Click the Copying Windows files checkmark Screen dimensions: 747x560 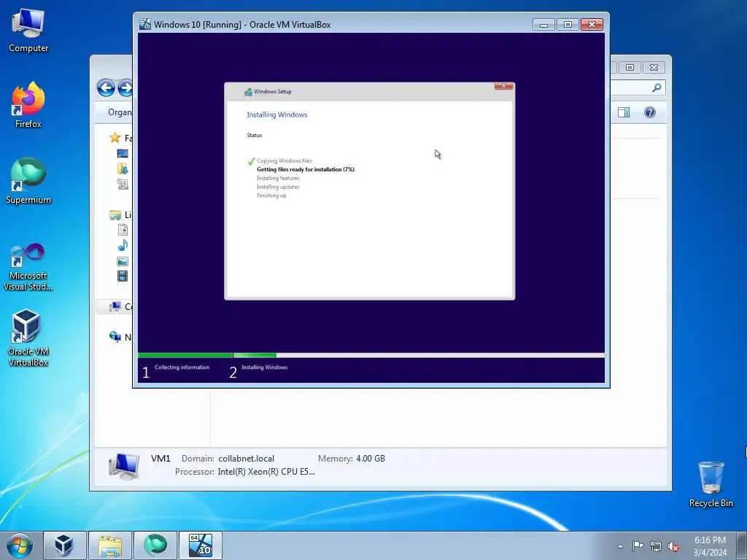click(251, 161)
